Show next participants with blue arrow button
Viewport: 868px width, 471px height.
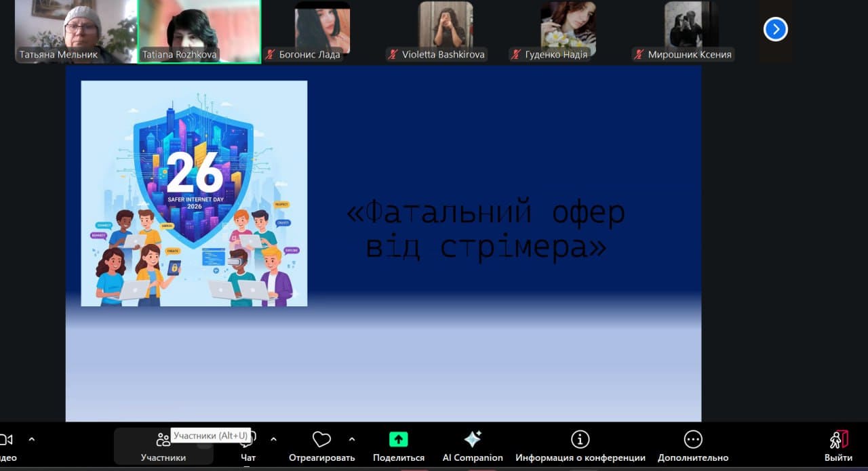776,29
